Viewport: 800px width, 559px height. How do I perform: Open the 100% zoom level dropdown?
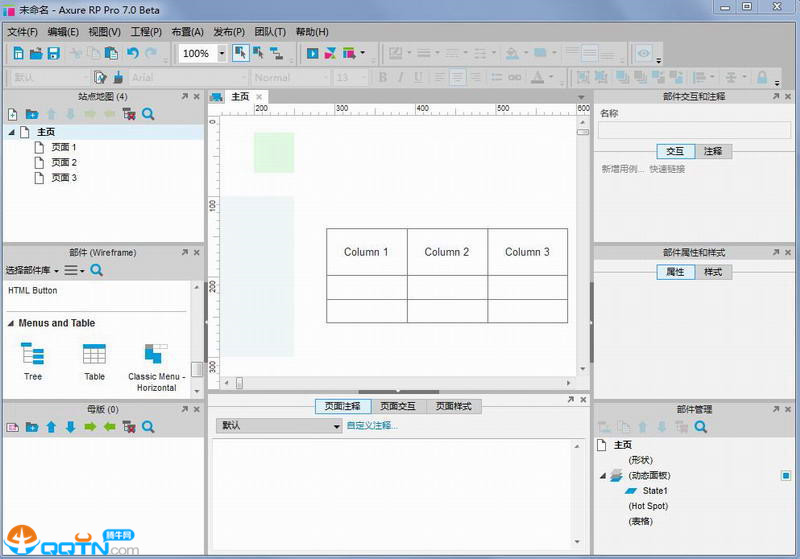point(221,54)
